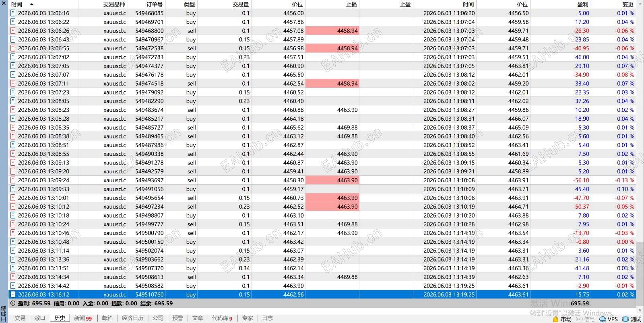Viewport: 644px width, 323px height.
Task: Sort by the 交易量 column header
Action: click(x=240, y=4)
